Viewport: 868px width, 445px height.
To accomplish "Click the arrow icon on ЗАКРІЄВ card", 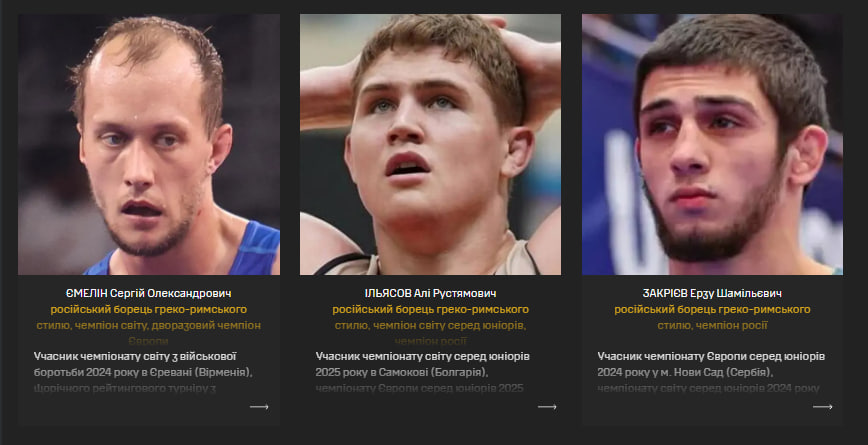I will click(823, 407).
